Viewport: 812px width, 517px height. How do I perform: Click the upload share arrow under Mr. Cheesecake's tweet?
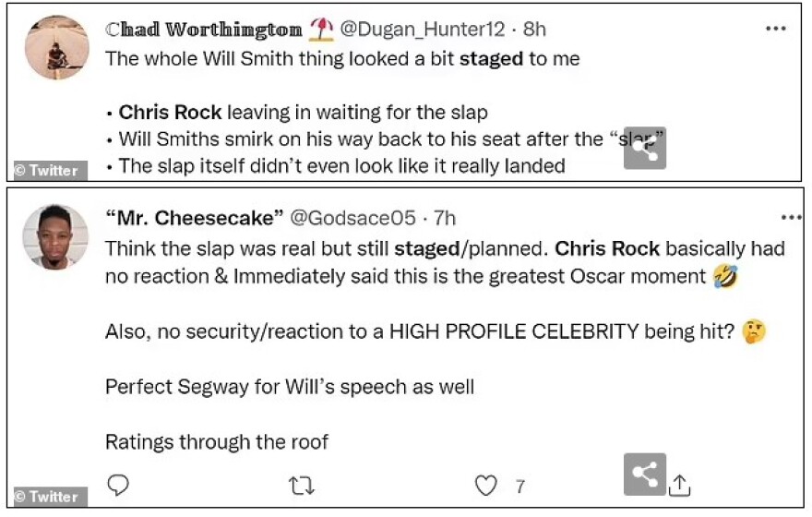[680, 484]
